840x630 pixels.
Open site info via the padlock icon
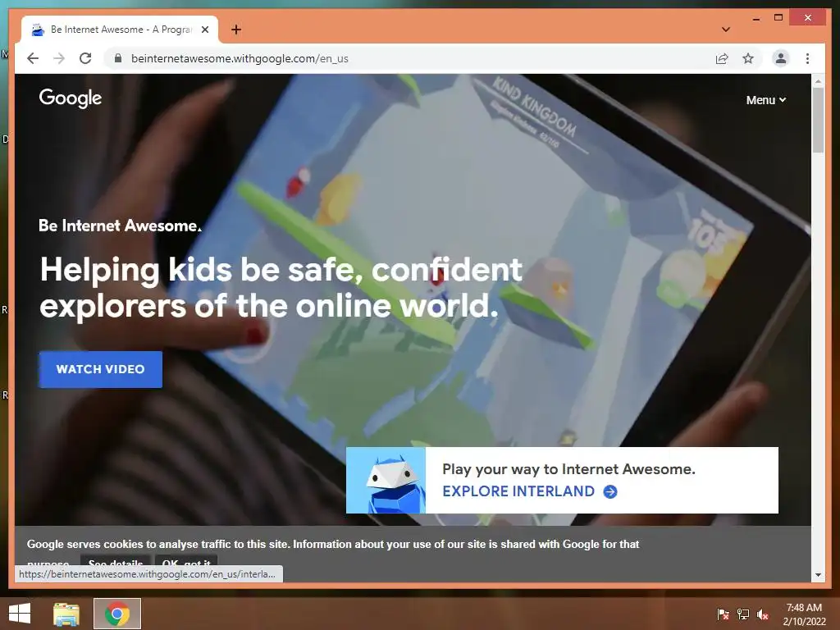click(118, 58)
